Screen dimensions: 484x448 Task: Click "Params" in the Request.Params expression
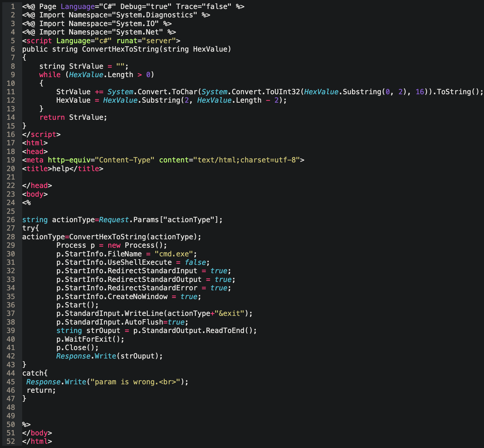[x=146, y=220]
